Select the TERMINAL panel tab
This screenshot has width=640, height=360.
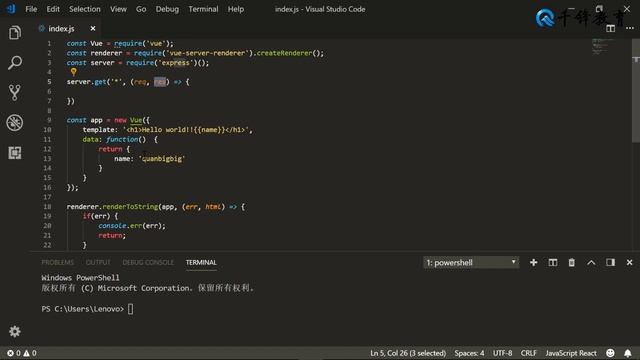point(201,262)
